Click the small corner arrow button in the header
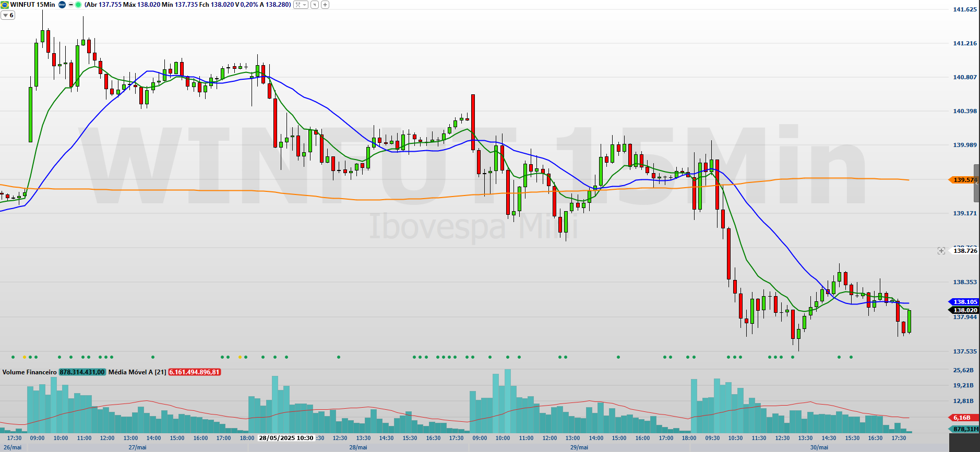Screen dimensions: 980x452 [x=314, y=5]
